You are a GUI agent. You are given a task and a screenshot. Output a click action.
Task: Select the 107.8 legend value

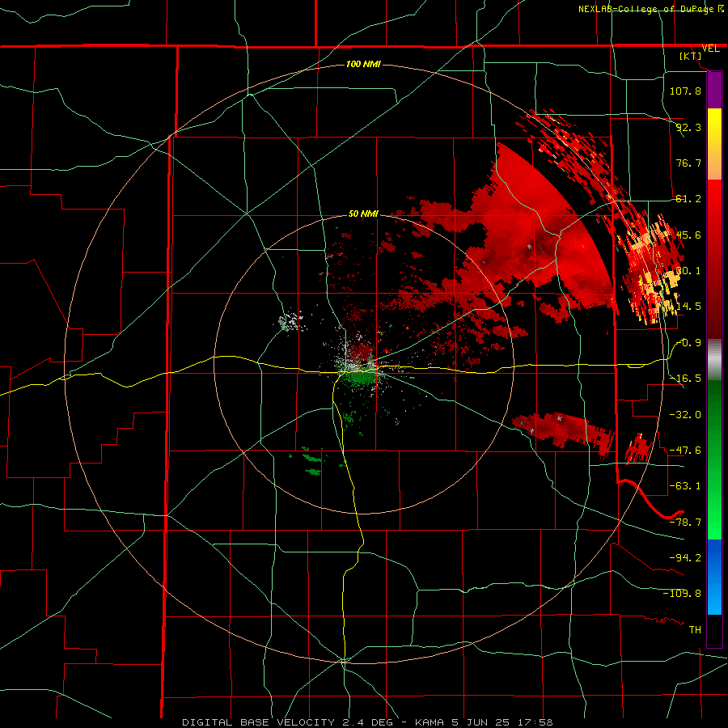pyautogui.click(x=685, y=91)
